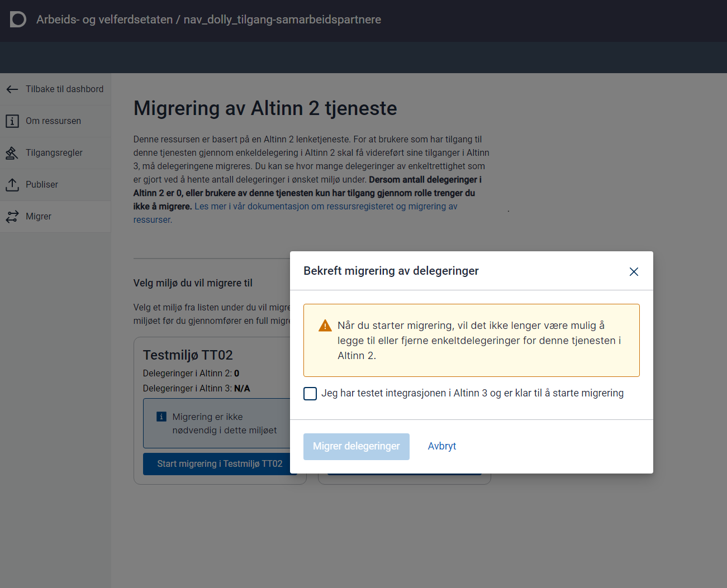
Task: Check the tested integration confirmation checkbox
Action: tap(310, 394)
